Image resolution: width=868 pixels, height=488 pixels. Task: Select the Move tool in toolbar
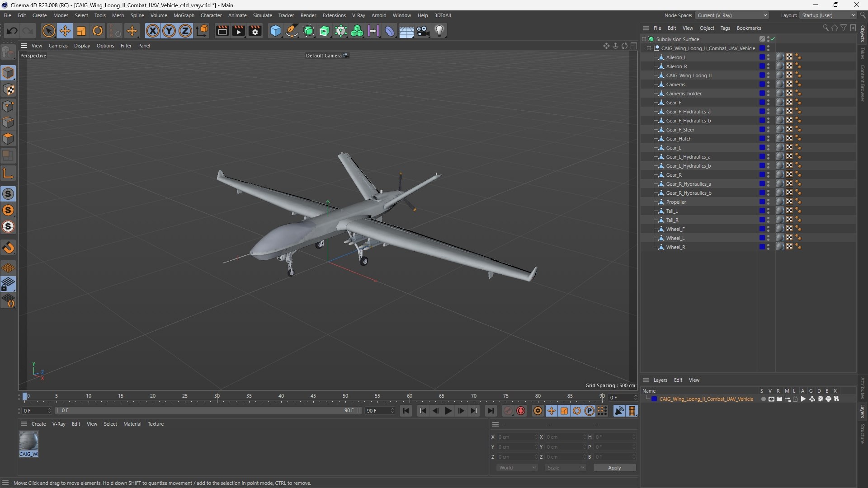tap(65, 31)
